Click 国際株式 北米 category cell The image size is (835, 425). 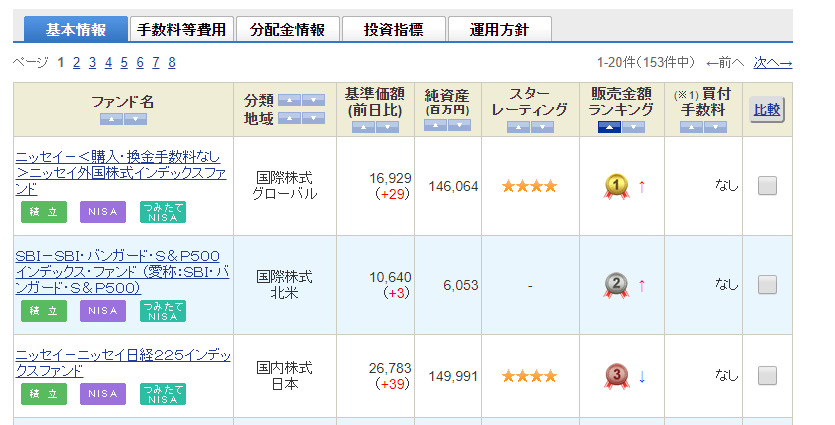pyautogui.click(x=285, y=285)
